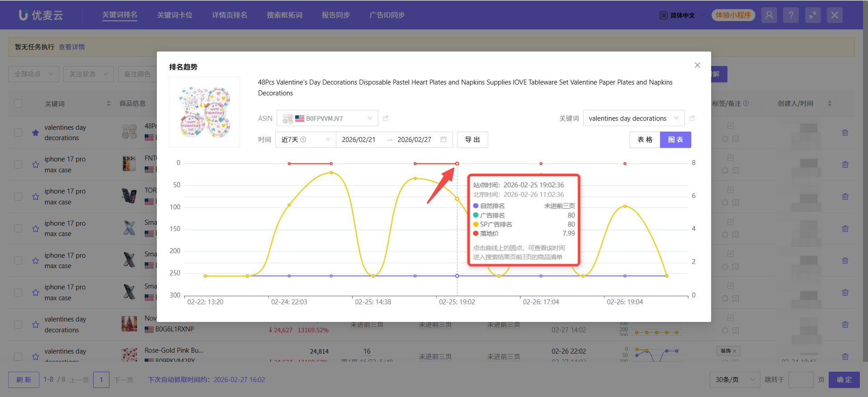Star the first iphone 17 pro max case keyword
This screenshot has width=868, height=397.
(x=36, y=165)
